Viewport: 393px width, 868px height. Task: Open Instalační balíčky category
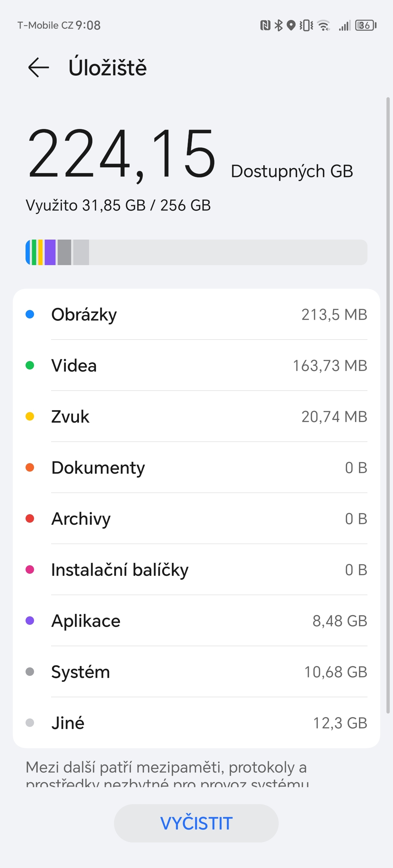tap(196, 570)
